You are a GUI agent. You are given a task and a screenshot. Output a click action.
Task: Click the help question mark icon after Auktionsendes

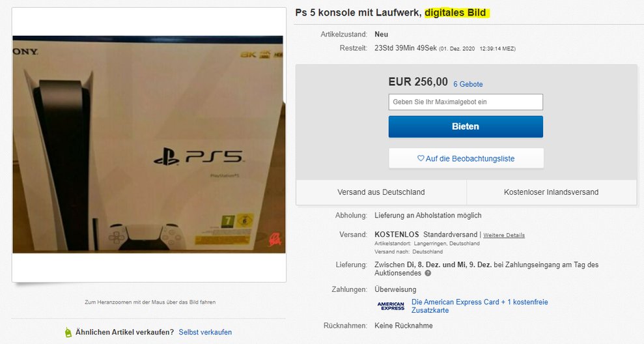pos(428,273)
